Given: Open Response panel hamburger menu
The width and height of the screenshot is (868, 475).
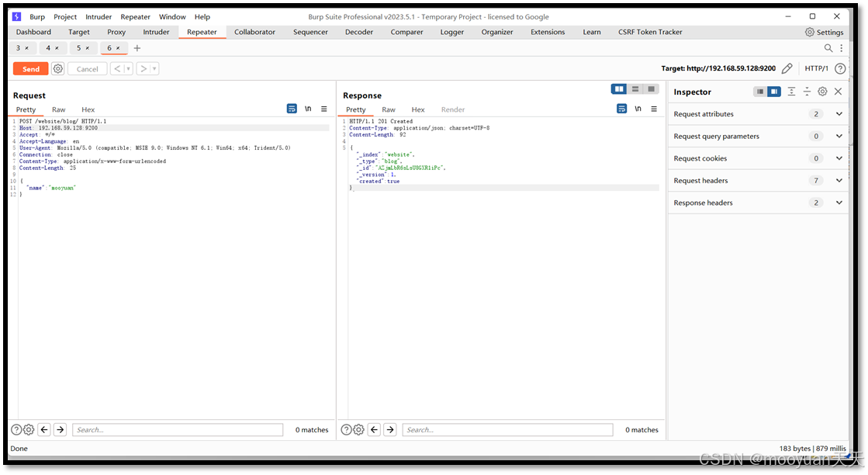Looking at the screenshot, I should click(x=654, y=109).
